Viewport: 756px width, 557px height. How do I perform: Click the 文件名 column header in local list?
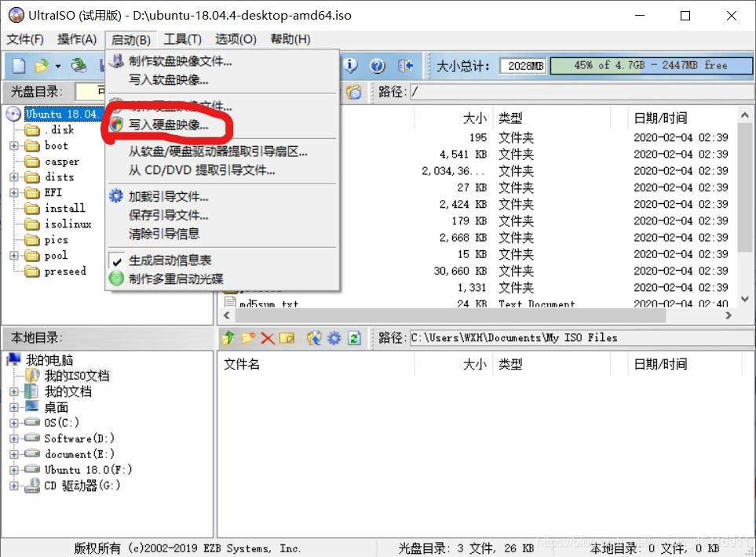[x=316, y=364]
